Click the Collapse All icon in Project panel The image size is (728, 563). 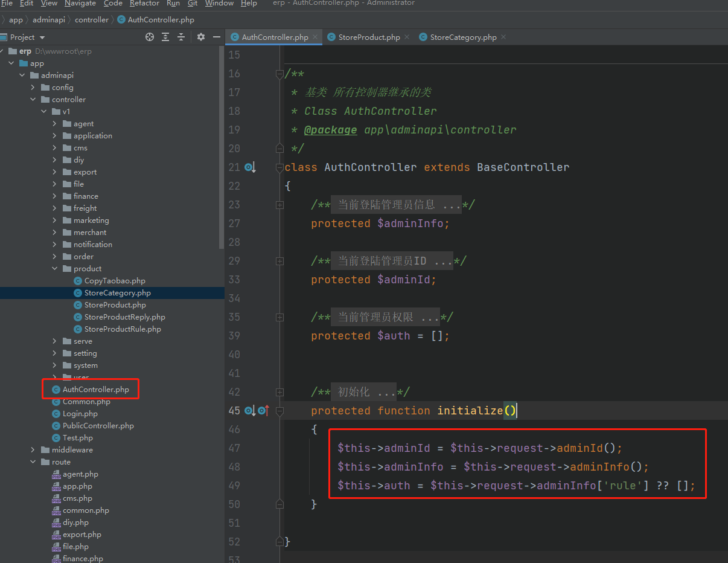(x=180, y=37)
